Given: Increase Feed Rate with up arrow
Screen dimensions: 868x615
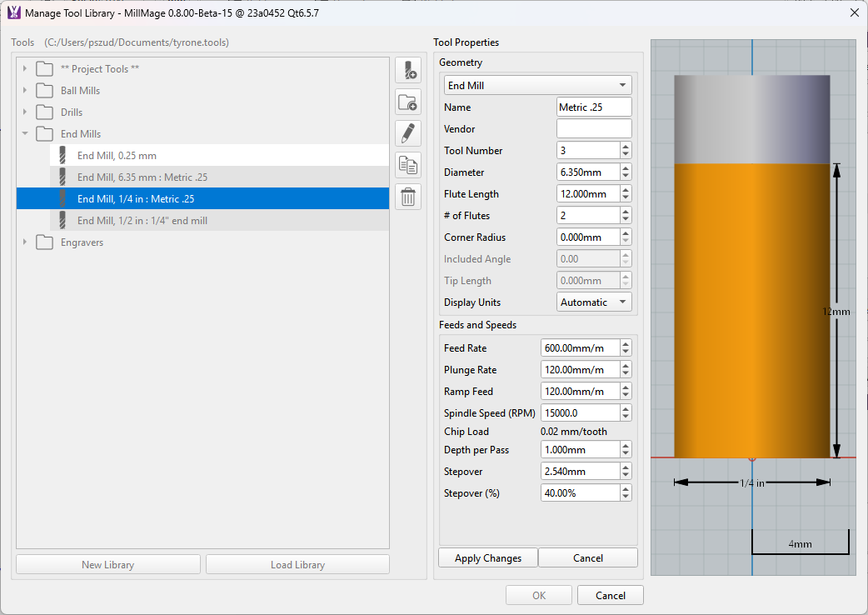Looking at the screenshot, I should (626, 344).
